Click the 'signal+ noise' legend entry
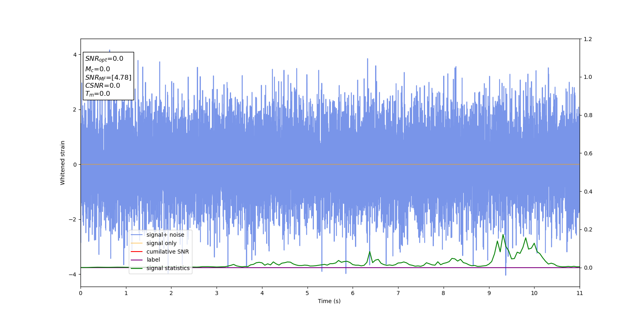Image resolution: width=644 pixels, height=322 pixels. pos(157,235)
